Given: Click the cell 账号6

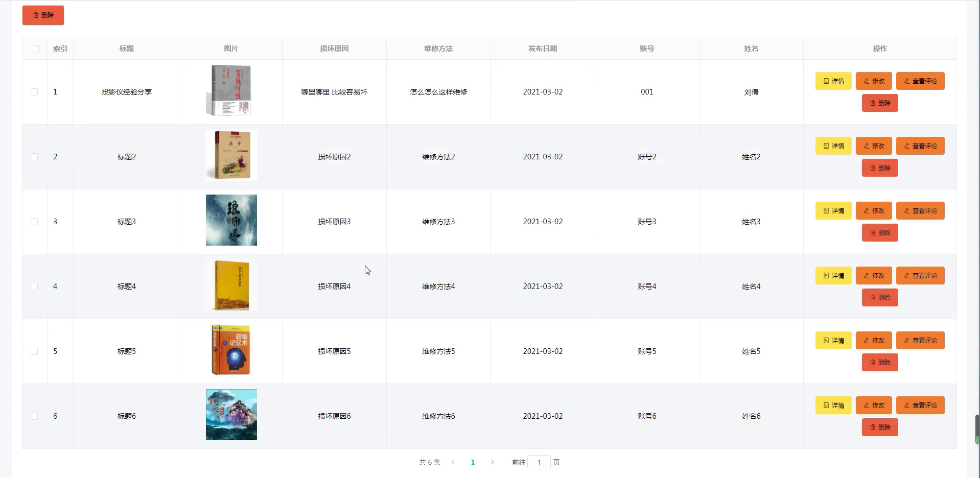Looking at the screenshot, I should pos(647,416).
